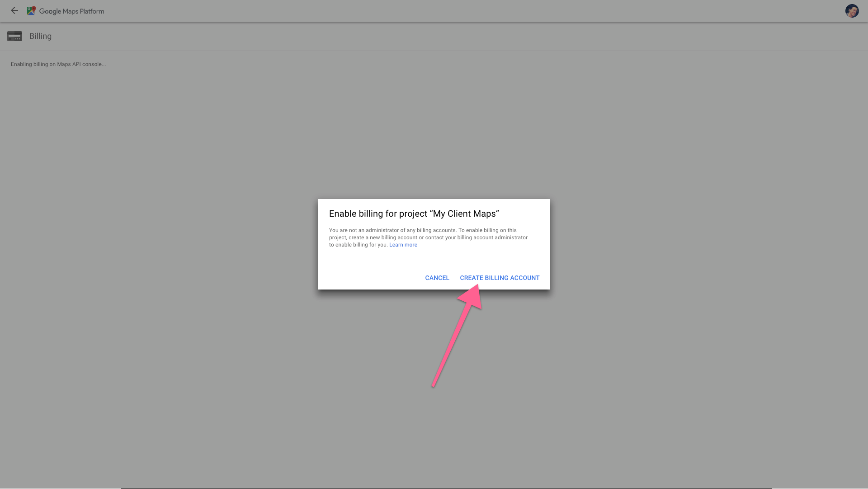Click empty middle of top header bar
This screenshot has height=489, width=868.
[452, 11]
